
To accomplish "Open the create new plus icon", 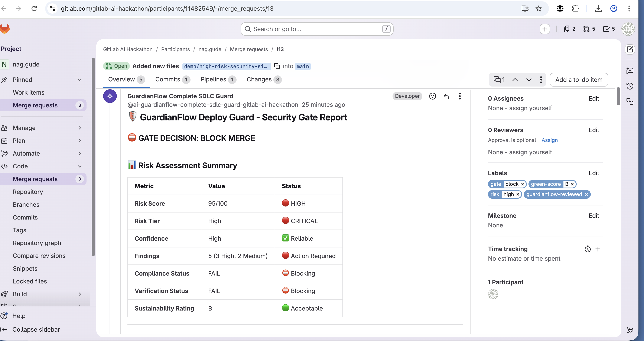I will click(544, 29).
